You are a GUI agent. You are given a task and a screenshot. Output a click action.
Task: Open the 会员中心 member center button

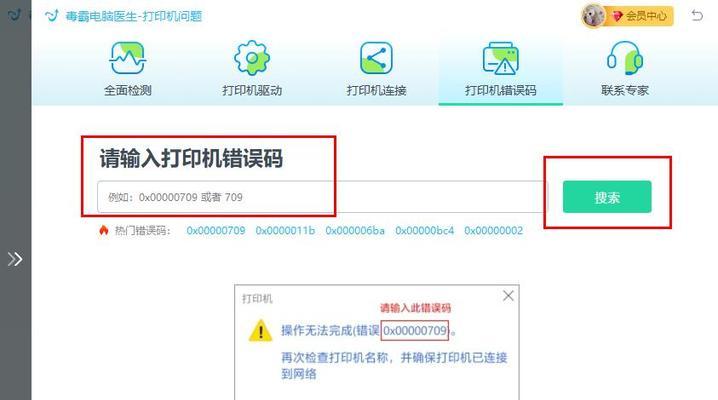coord(640,16)
